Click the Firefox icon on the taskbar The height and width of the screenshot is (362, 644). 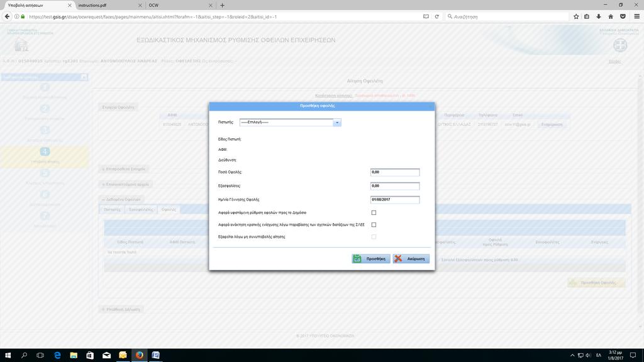(139, 355)
